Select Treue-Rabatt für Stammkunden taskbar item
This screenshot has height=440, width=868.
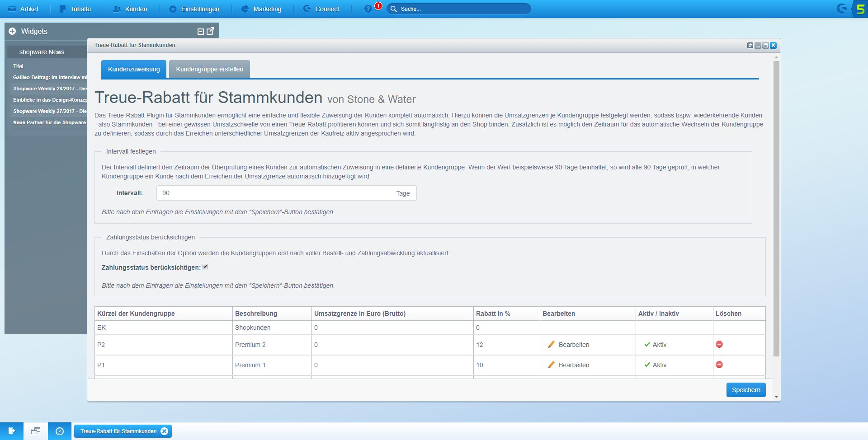[x=118, y=431]
